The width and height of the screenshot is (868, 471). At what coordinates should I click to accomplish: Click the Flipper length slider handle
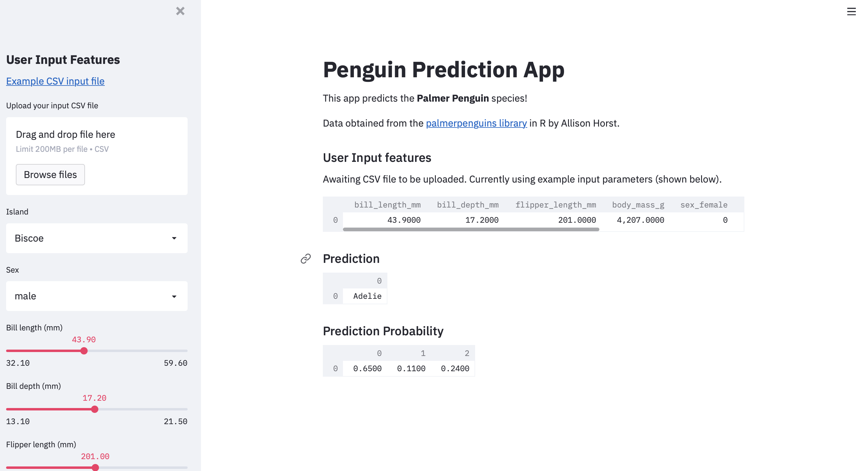(x=95, y=467)
